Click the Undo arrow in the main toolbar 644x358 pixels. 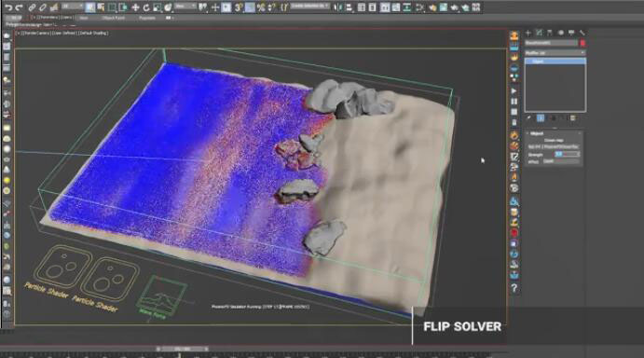(x=8, y=7)
